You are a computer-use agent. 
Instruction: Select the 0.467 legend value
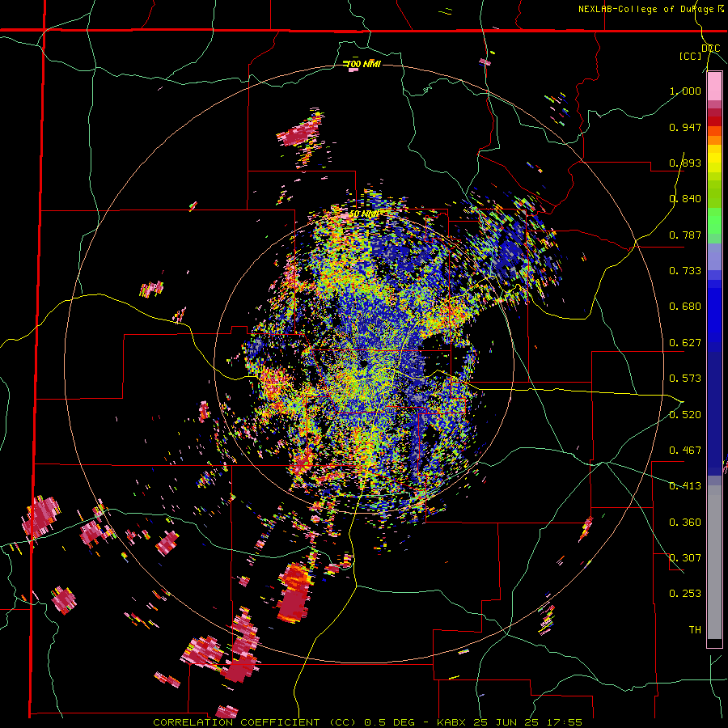pos(685,451)
